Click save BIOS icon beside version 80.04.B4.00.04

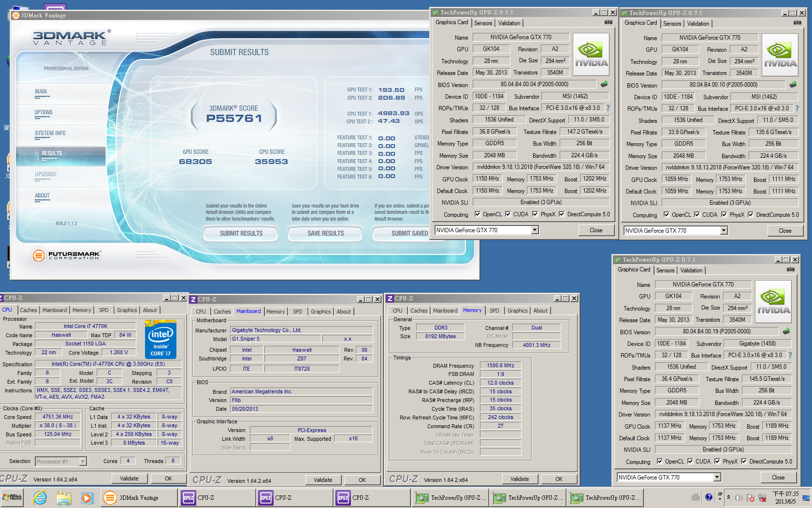point(604,84)
